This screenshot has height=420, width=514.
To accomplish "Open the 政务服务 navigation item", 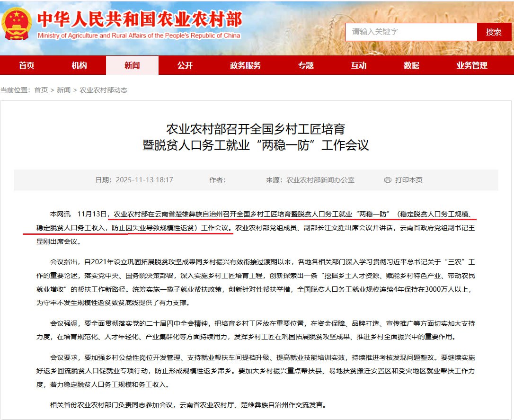I will pos(245,66).
